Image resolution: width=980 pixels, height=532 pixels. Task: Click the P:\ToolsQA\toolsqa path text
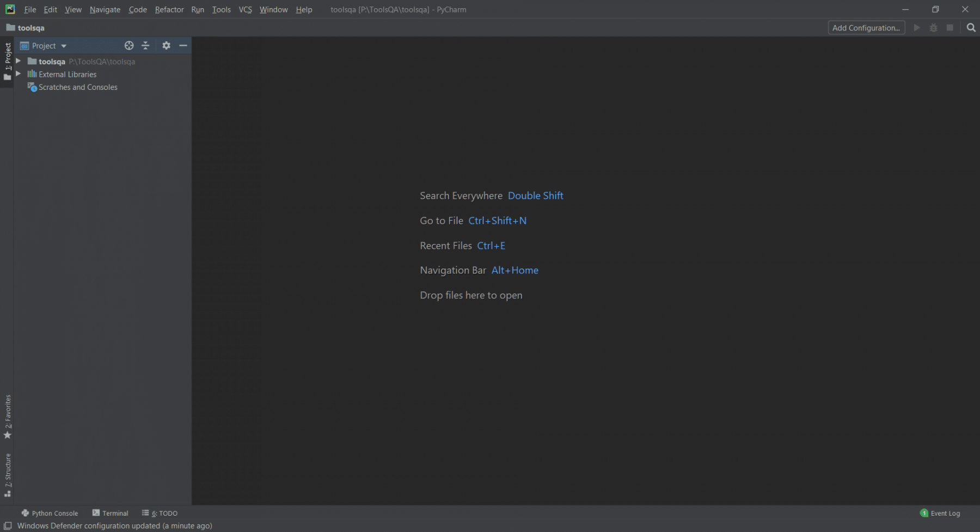coord(102,62)
